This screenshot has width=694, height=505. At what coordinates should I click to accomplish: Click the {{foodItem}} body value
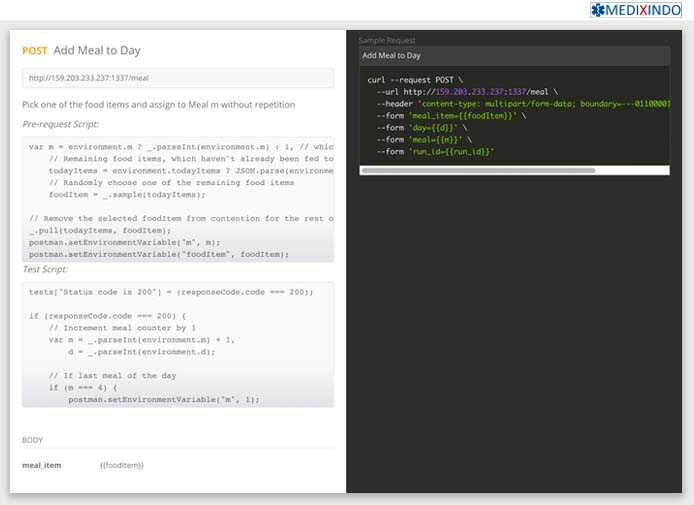point(122,465)
